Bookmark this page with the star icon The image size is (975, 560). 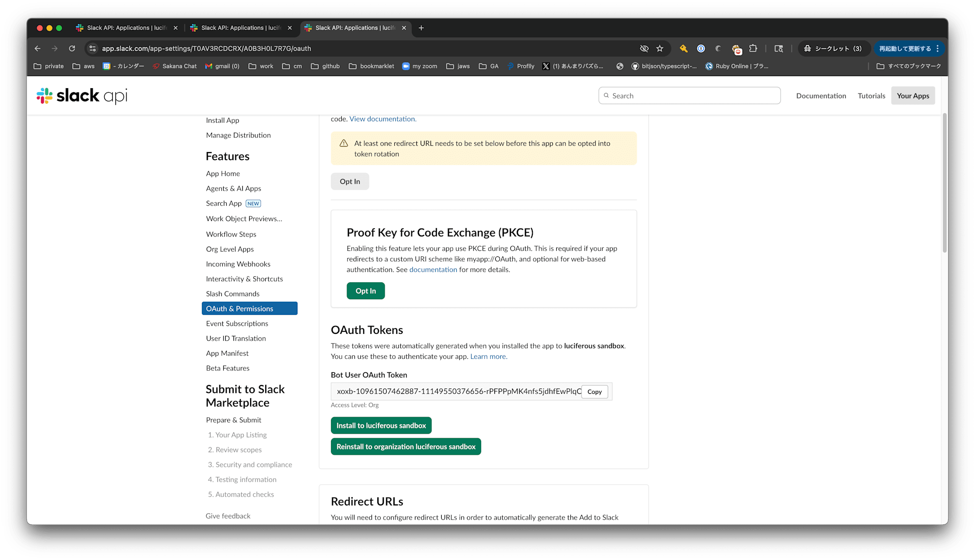coord(660,48)
